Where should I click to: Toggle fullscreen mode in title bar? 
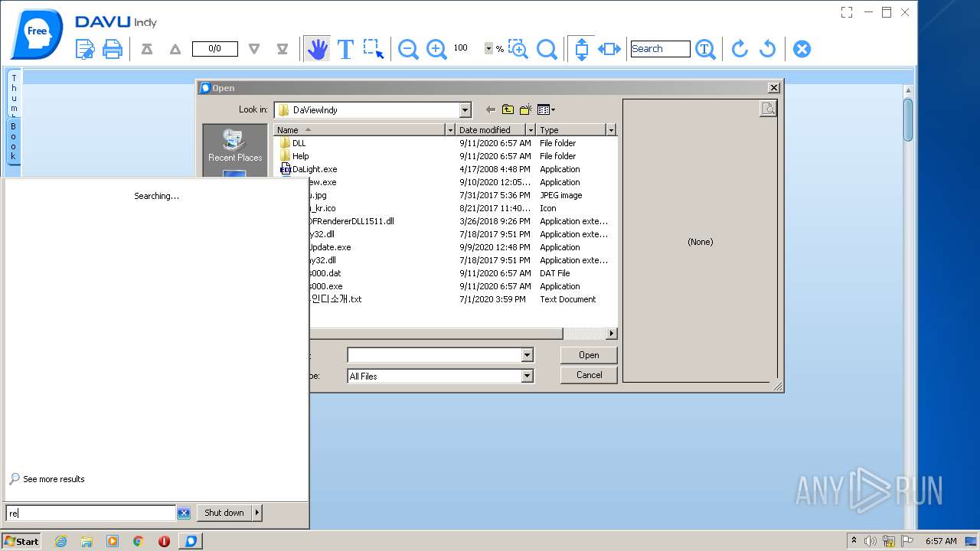coord(847,12)
